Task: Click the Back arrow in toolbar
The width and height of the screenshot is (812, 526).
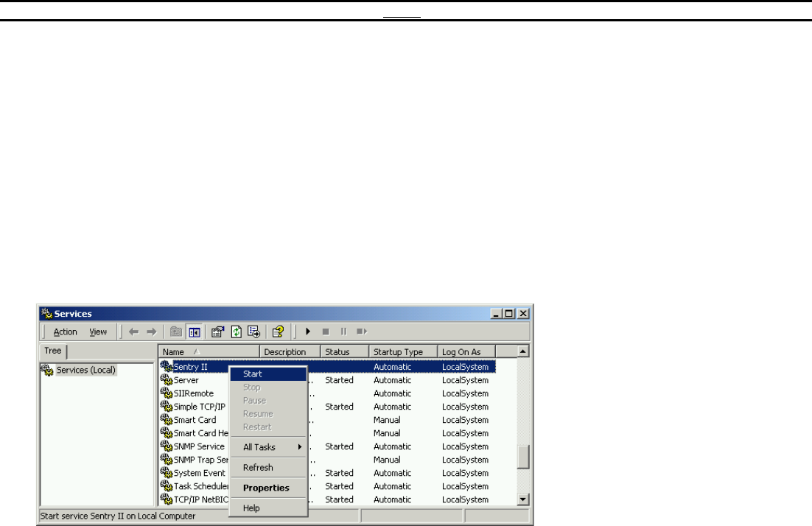Action: pyautogui.click(x=133, y=332)
